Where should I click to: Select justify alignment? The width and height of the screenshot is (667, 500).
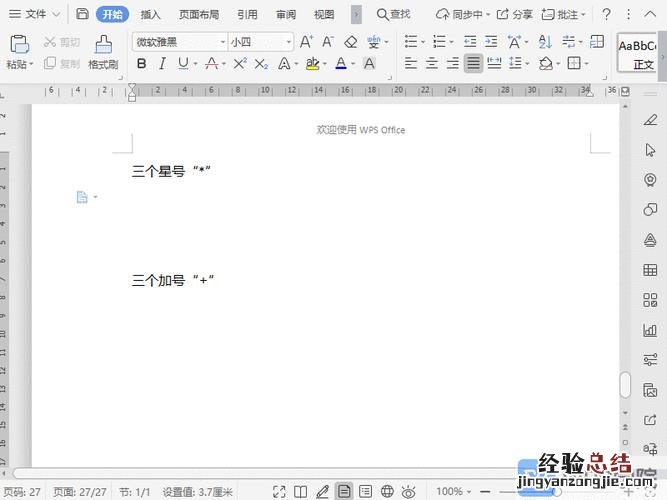(473, 64)
